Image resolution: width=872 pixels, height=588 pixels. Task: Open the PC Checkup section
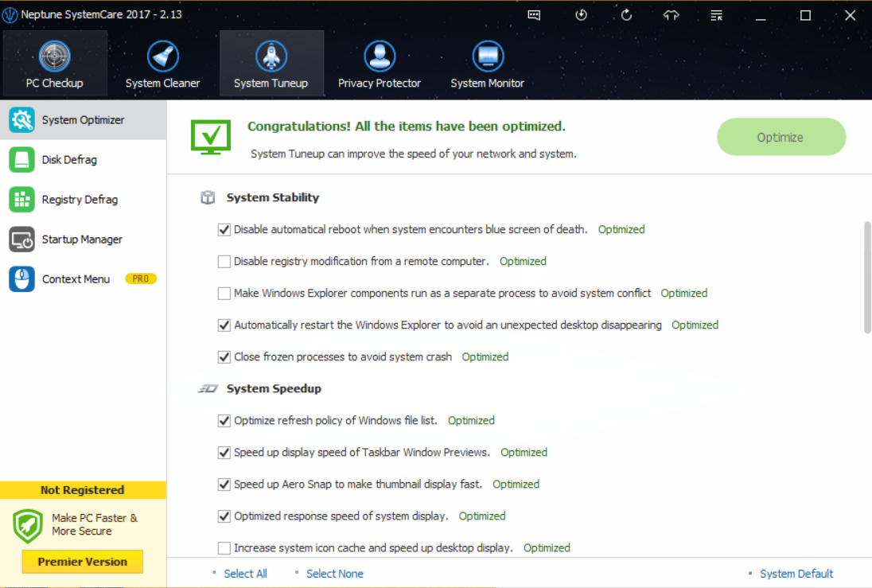[54, 64]
